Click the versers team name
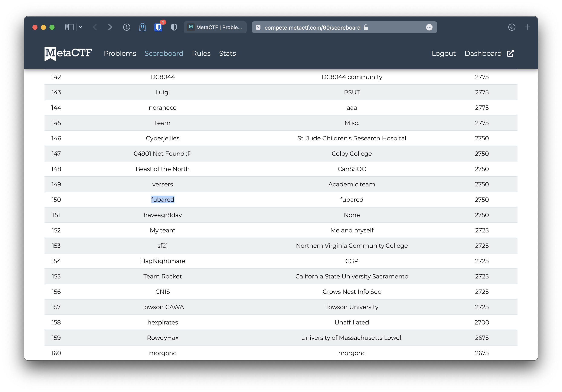 163,184
